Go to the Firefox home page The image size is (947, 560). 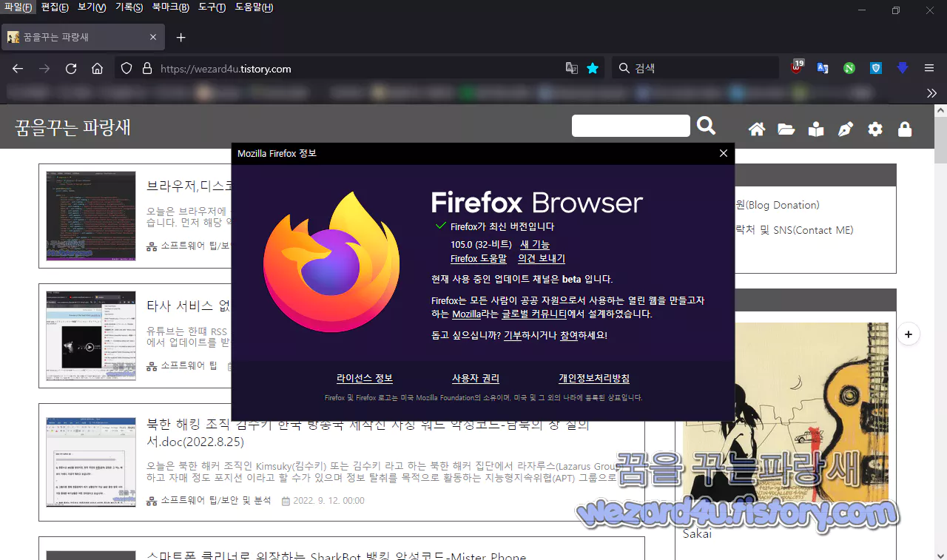tap(97, 68)
